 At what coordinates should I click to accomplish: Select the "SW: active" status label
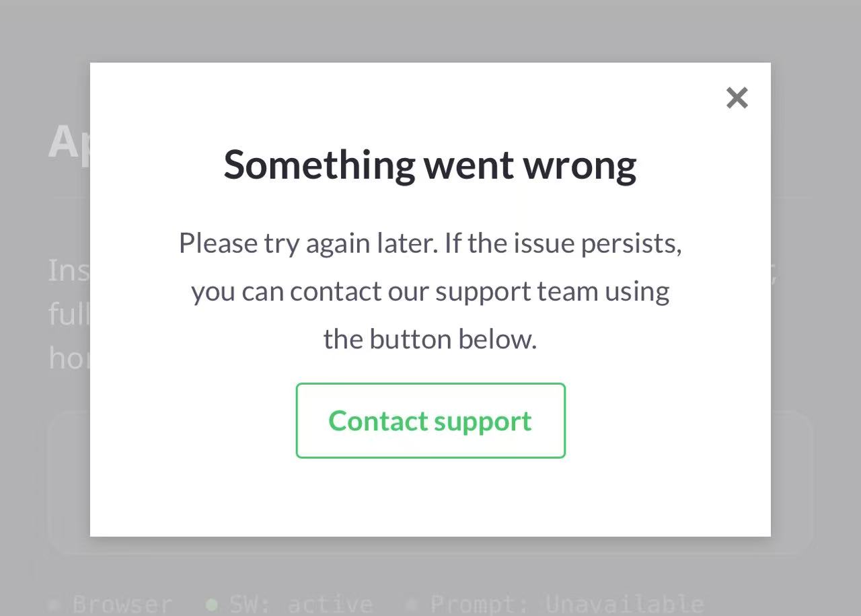click(x=301, y=605)
